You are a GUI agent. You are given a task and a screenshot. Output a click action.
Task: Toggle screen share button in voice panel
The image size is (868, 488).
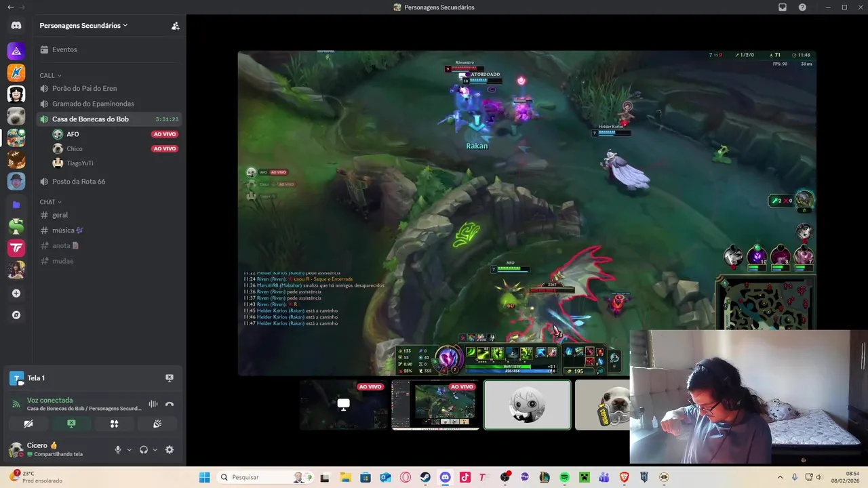pyautogui.click(x=71, y=424)
